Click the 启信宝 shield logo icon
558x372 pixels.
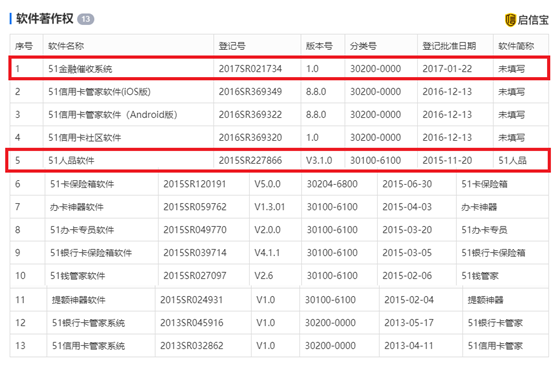coord(510,20)
